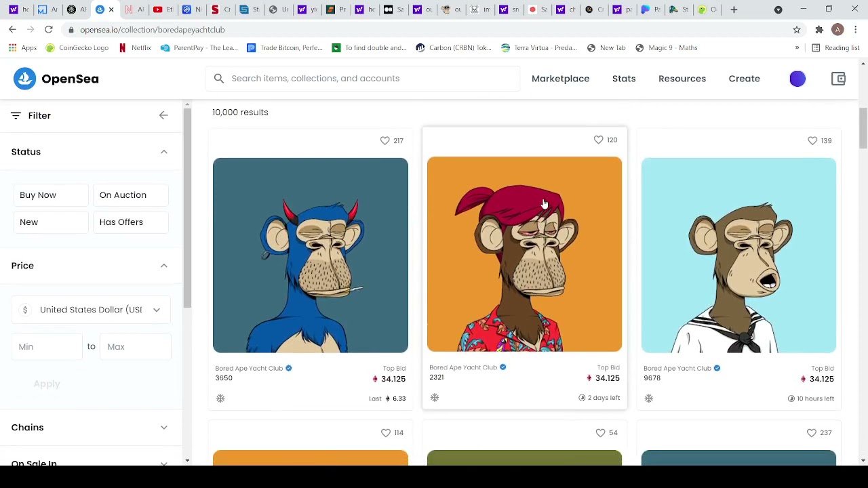Screen dimensions: 868x488
Task: Click the Filter lines icon
Action: tap(16, 116)
